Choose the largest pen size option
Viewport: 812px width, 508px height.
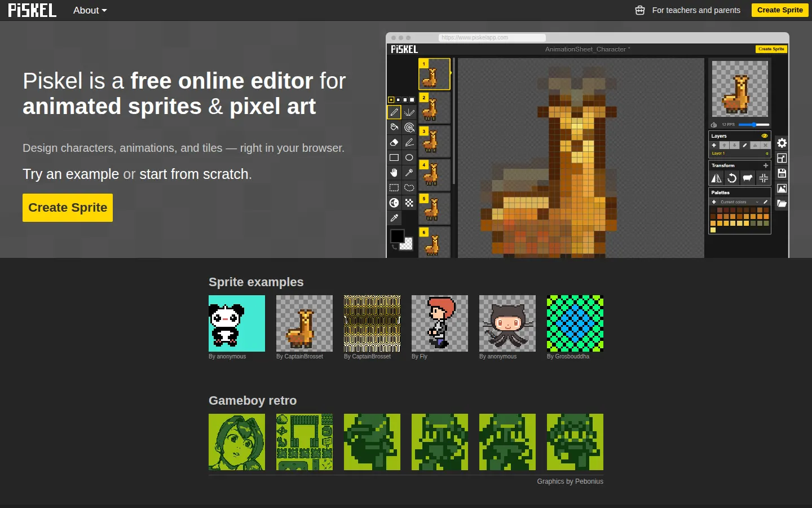pos(412,100)
